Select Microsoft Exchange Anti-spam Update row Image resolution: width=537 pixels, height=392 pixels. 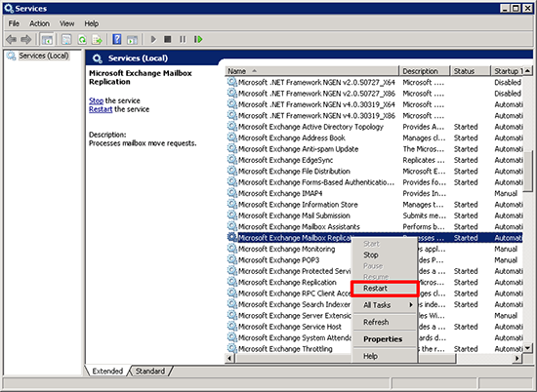click(374, 149)
